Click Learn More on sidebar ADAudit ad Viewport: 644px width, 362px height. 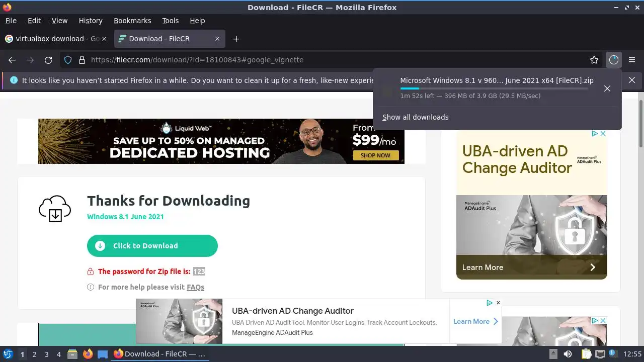coord(532,267)
